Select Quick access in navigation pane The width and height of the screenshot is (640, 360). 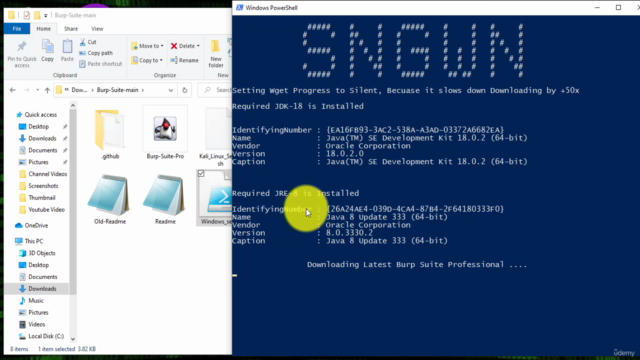click(x=40, y=115)
